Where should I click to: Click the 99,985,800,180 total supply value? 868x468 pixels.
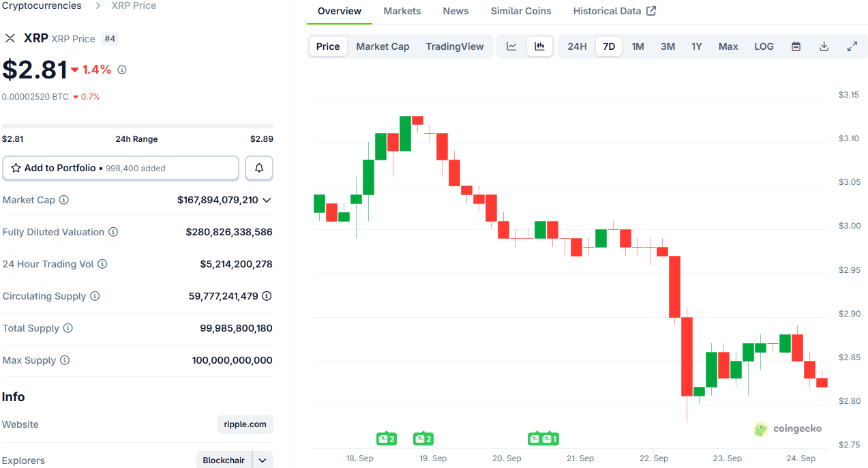pyautogui.click(x=236, y=328)
